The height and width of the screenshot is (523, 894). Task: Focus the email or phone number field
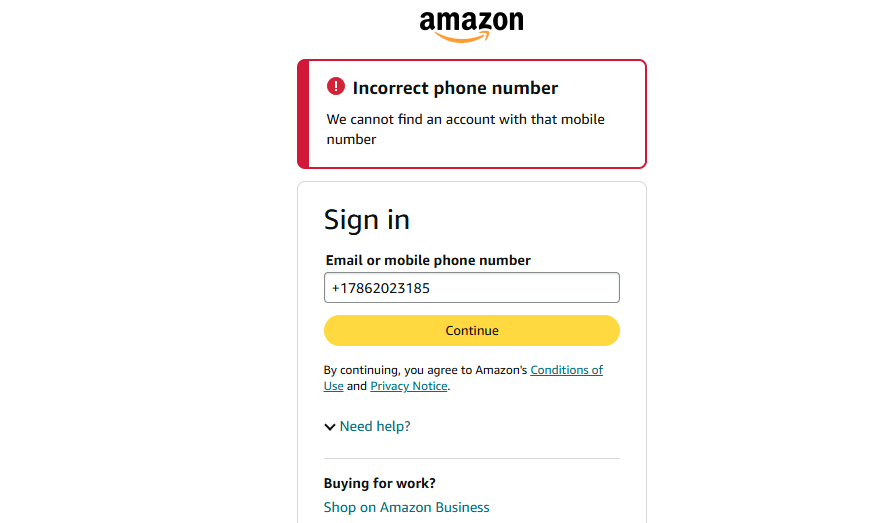click(x=471, y=288)
